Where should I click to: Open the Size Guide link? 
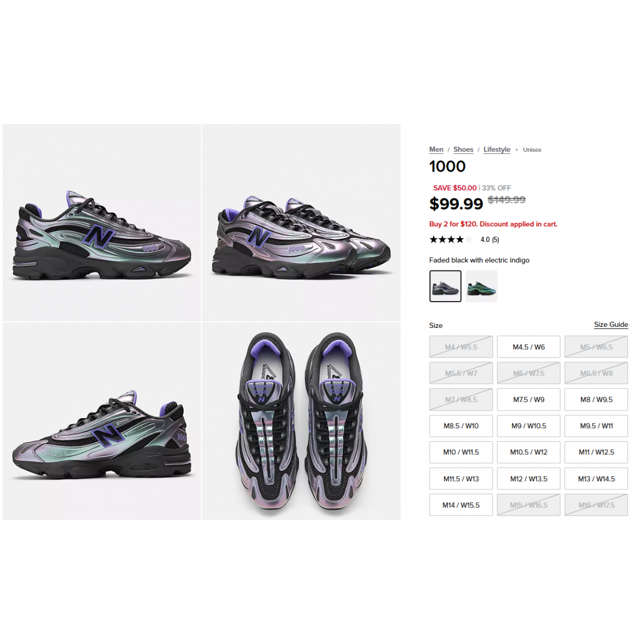click(611, 325)
